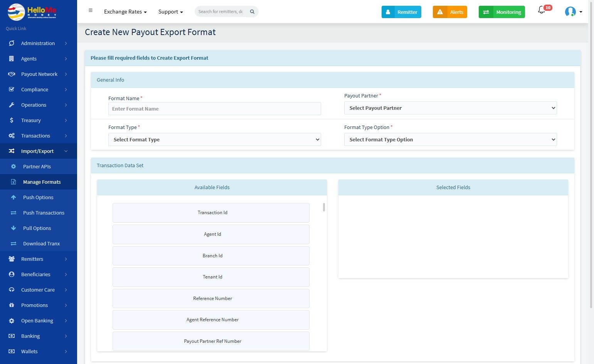Click the Operations wrench icon
The image size is (594, 364).
12,105
